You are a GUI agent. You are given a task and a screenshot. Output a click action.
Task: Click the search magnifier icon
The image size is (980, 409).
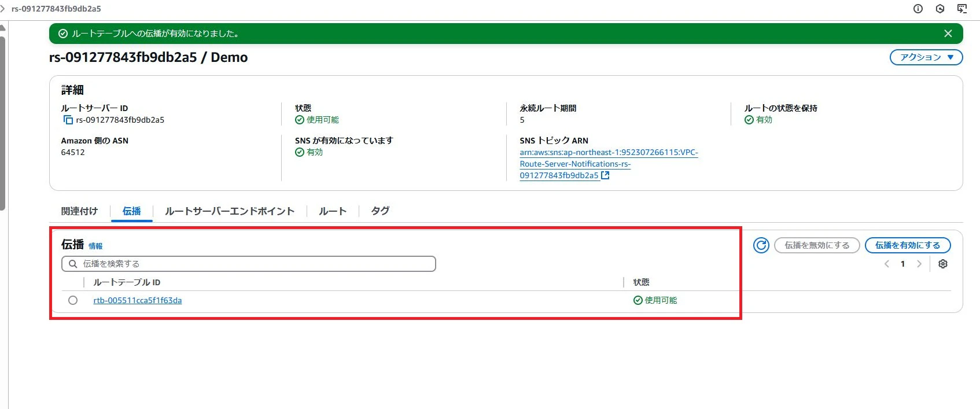[73, 264]
